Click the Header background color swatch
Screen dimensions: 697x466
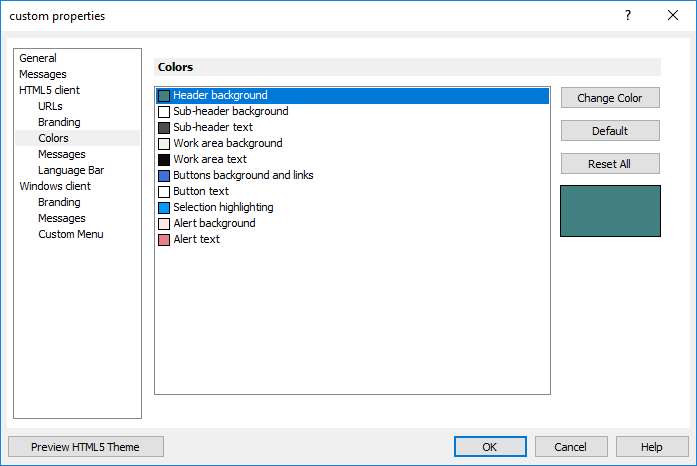pos(164,96)
